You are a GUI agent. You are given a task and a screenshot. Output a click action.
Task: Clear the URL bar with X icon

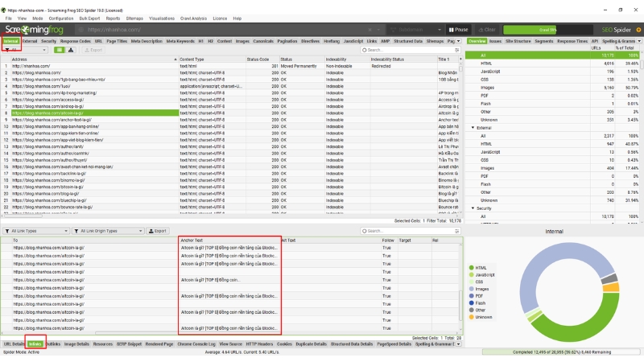(369, 30)
